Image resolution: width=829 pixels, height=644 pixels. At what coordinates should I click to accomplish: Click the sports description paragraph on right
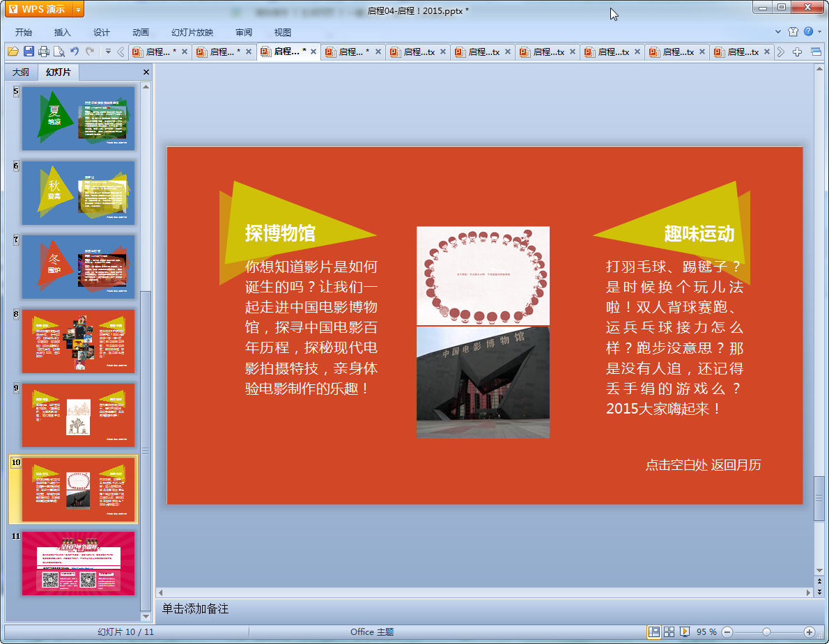click(x=674, y=338)
